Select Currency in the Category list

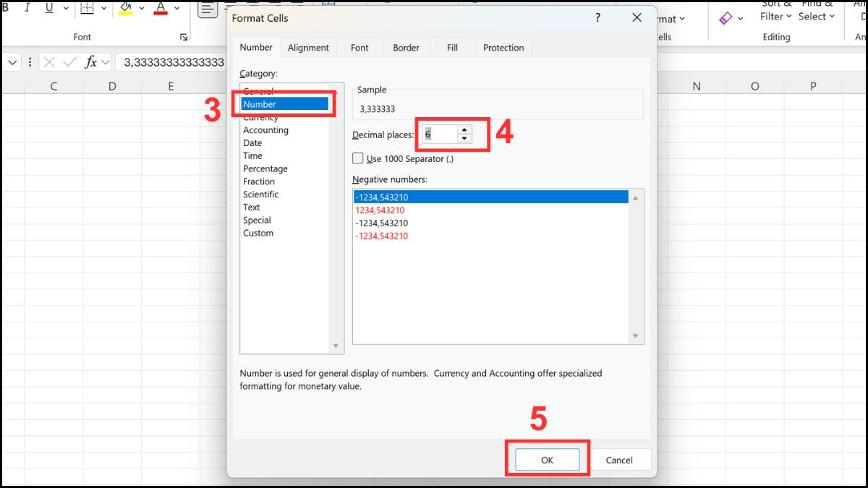260,116
